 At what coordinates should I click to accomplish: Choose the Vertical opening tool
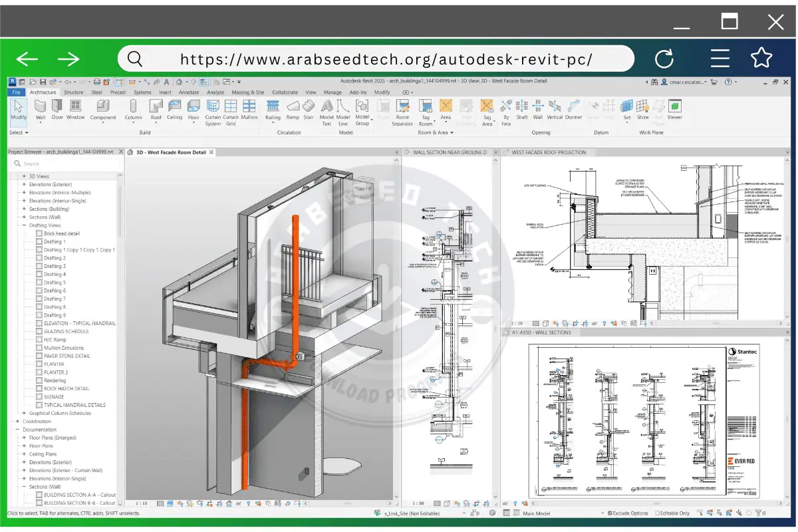pos(555,110)
